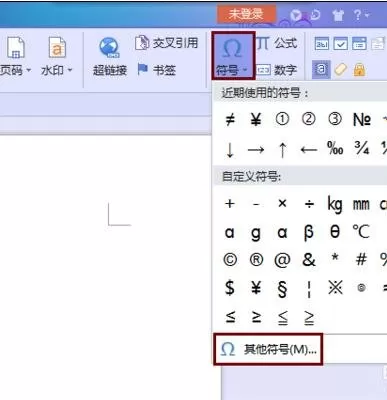Viewport: 387px width, 400px height.
Task: Click the 数字 number button
Action: coord(277,70)
